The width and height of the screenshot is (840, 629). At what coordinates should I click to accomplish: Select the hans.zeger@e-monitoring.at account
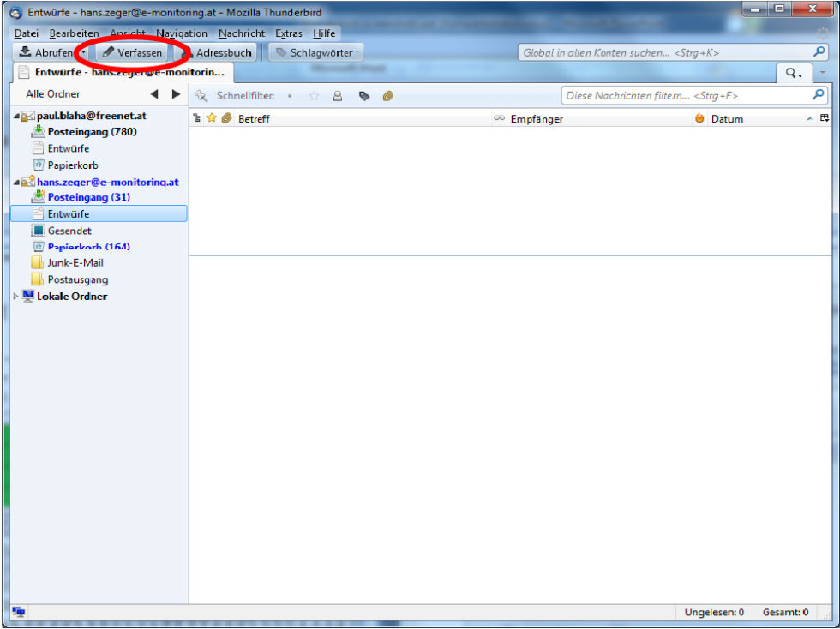[108, 183]
